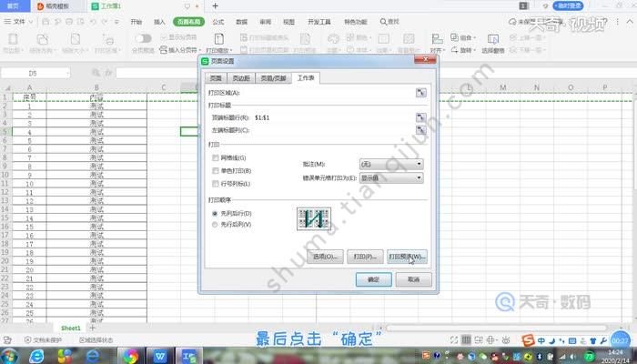The image size is (637, 364).
Task: Click the normal view icon in status bar
Action: tap(466, 339)
